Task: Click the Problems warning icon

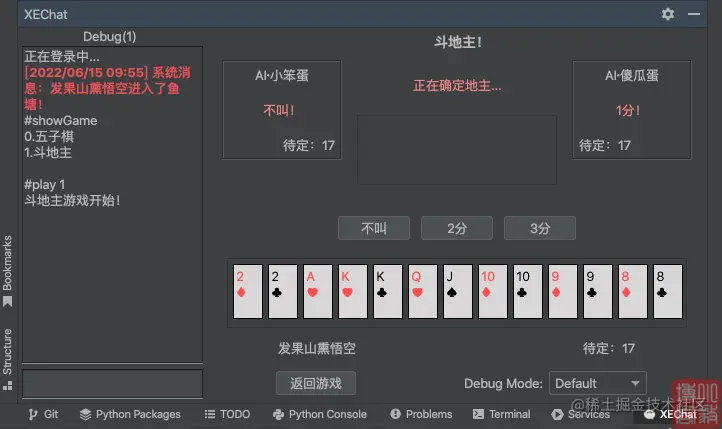Action: coord(395,414)
